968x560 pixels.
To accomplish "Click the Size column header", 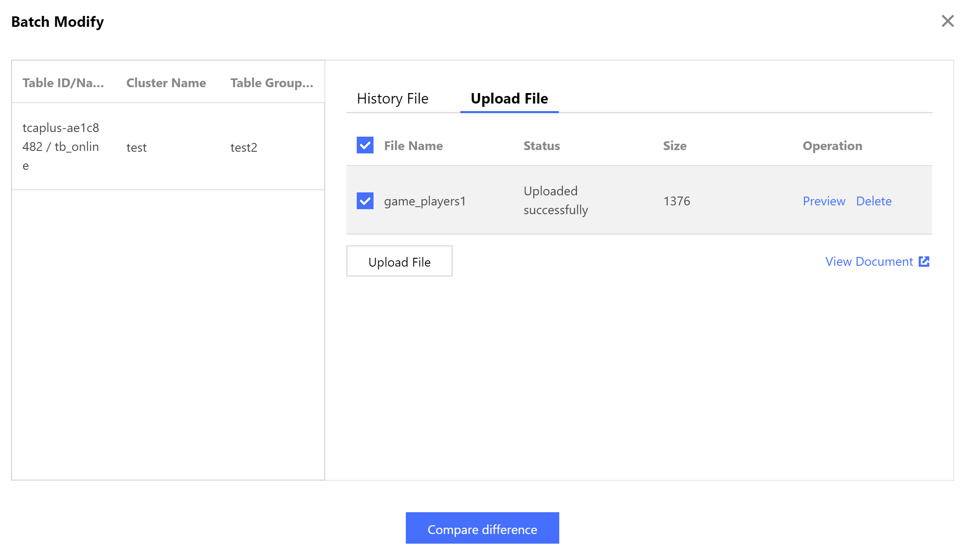I will (674, 146).
